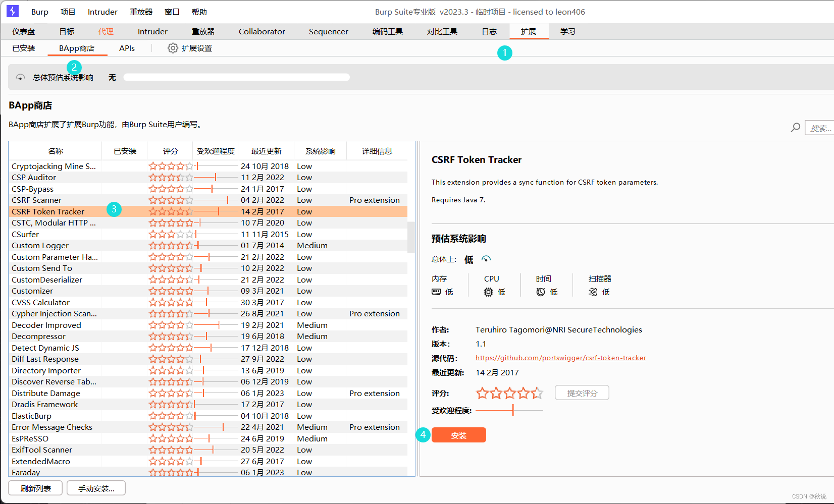This screenshot has height=504, width=834.
Task: Sort by 详细信息 column header
Action: coord(377,151)
